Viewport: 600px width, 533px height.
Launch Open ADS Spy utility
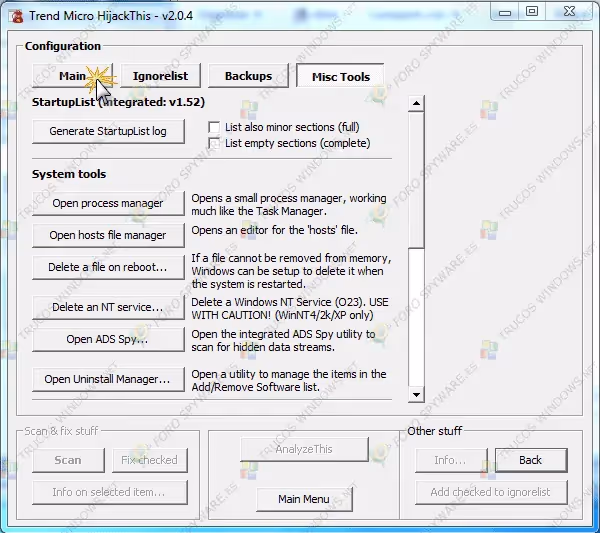(x=108, y=339)
